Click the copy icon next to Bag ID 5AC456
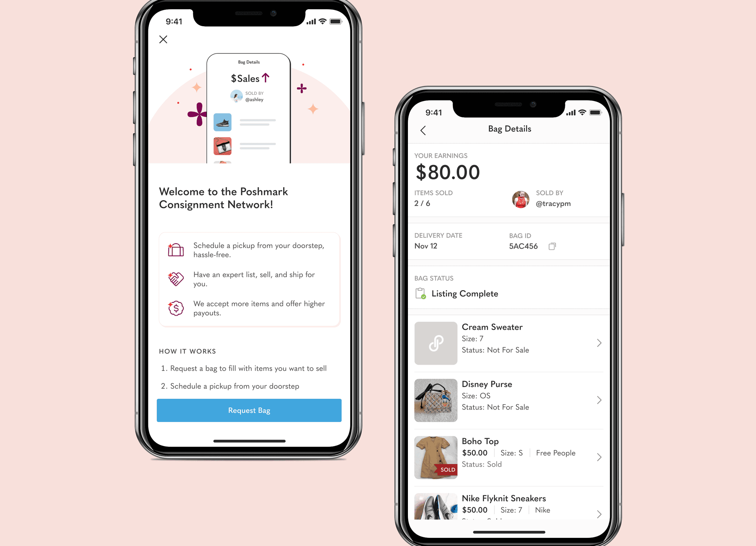Image resolution: width=756 pixels, height=546 pixels. (553, 245)
